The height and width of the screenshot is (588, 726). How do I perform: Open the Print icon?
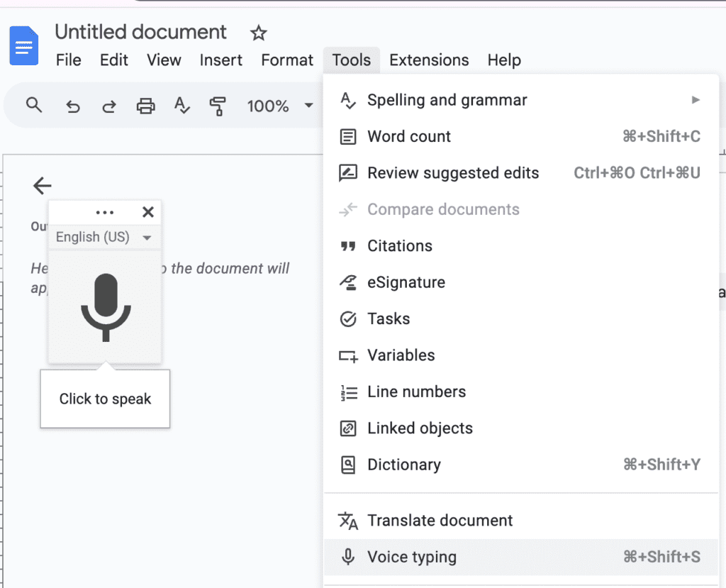[x=145, y=106]
